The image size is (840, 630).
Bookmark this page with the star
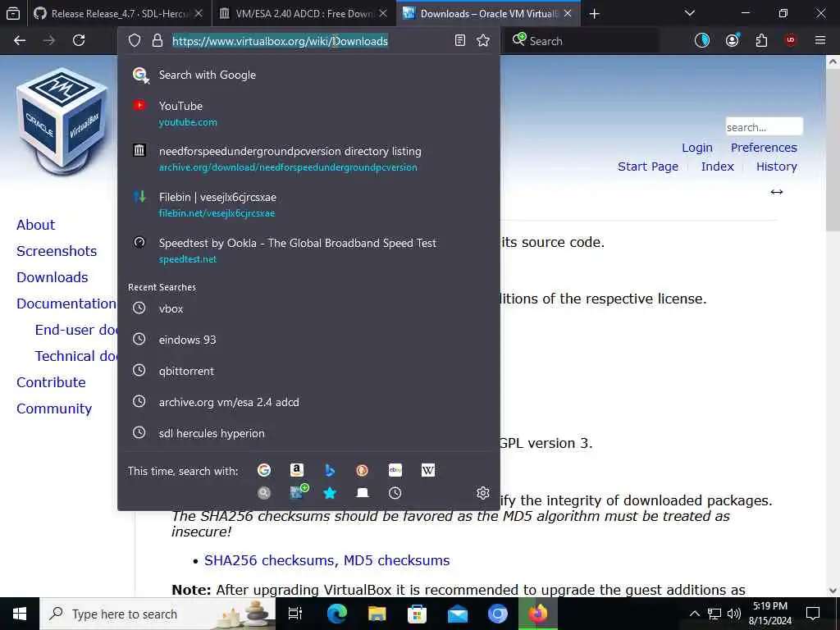click(x=483, y=41)
